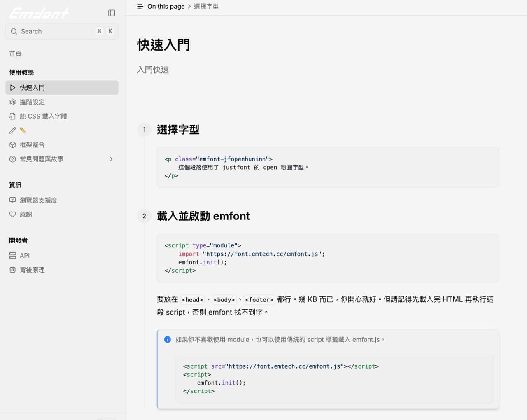Click the Search magnifier icon
The image size is (527, 420).
coord(14,31)
